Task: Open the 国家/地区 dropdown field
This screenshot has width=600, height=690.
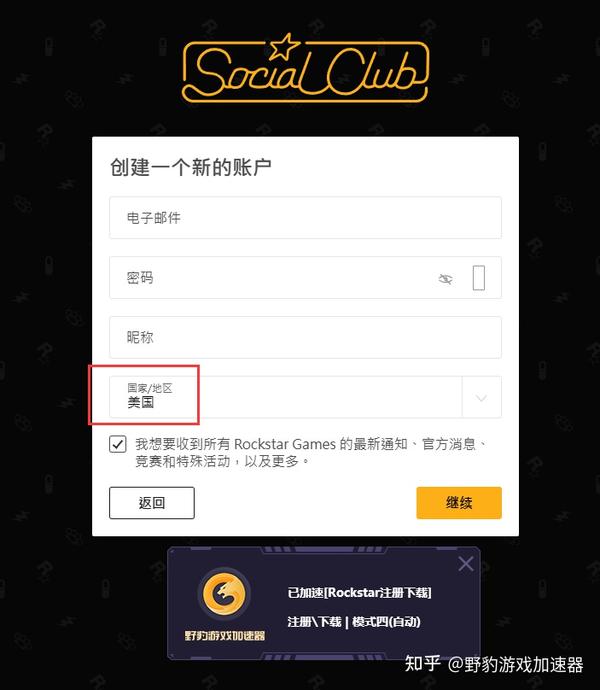Action: [305, 397]
